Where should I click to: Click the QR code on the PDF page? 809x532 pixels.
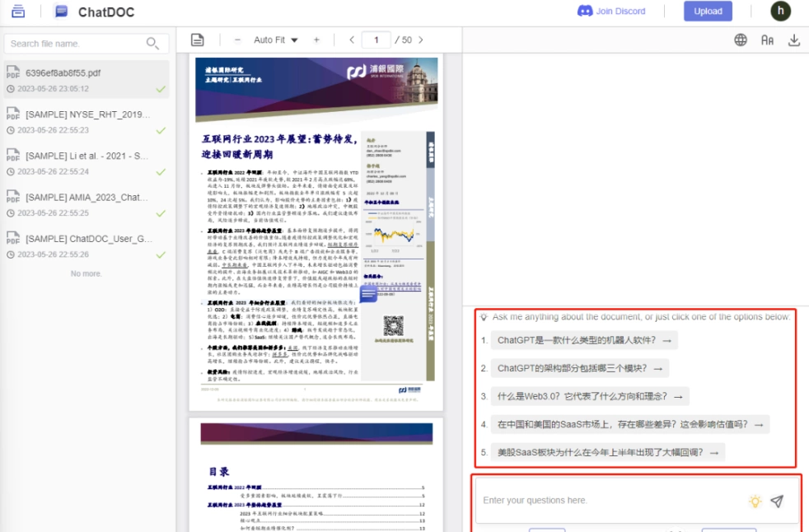click(393, 325)
